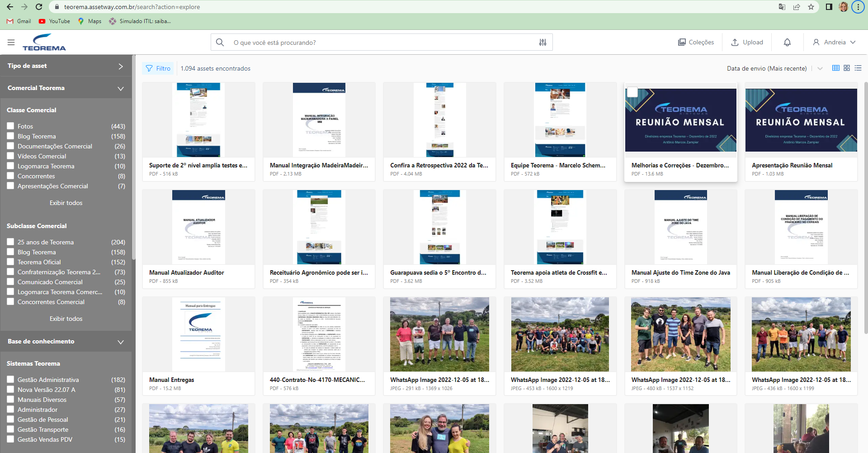This screenshot has height=453, width=868.
Task: Click Exibir todos under Subclasse Comercial
Action: (66, 319)
